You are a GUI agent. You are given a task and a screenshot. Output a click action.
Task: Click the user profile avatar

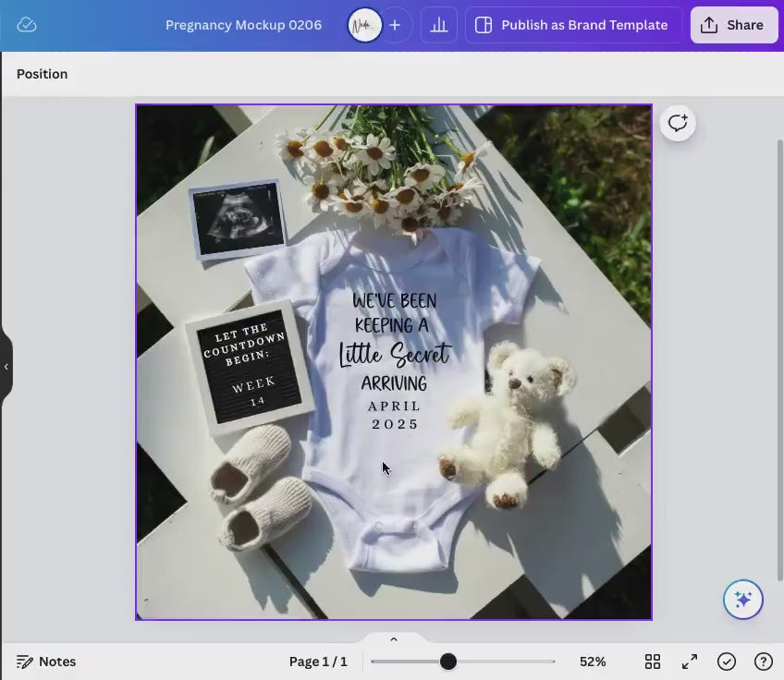364,25
